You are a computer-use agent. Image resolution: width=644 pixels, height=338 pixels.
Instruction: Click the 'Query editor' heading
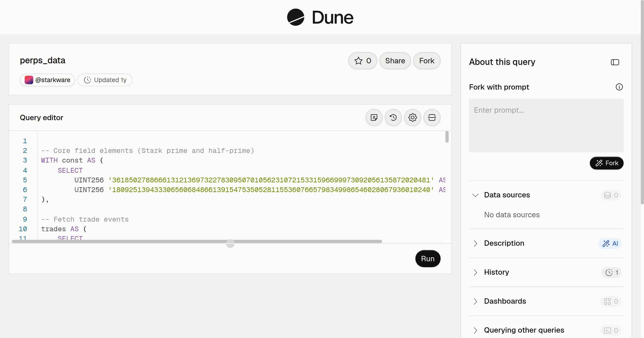tap(41, 117)
